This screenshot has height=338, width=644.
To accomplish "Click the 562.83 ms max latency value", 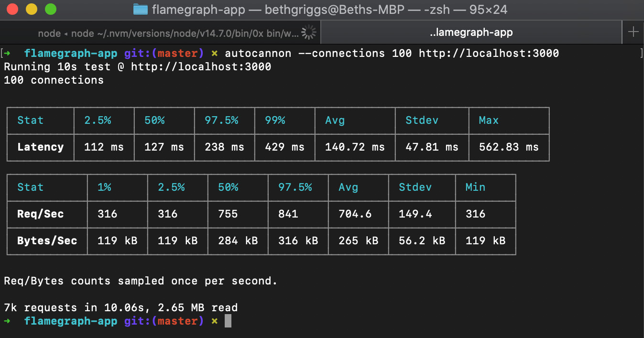I will pos(509,147).
